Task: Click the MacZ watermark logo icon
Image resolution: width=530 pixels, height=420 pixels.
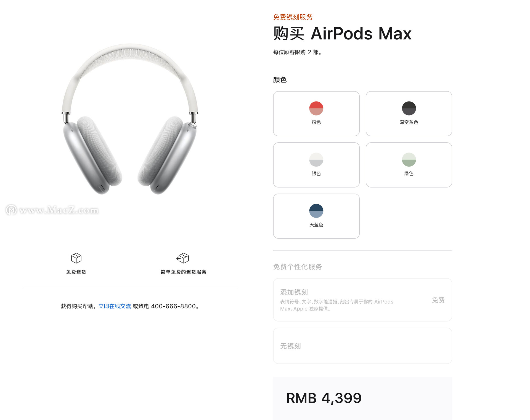Action: 11,210
